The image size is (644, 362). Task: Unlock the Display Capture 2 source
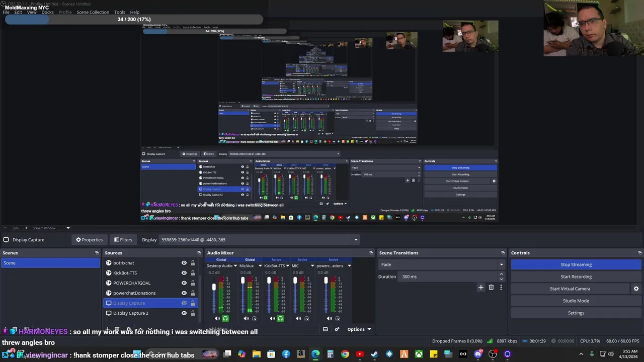193,313
